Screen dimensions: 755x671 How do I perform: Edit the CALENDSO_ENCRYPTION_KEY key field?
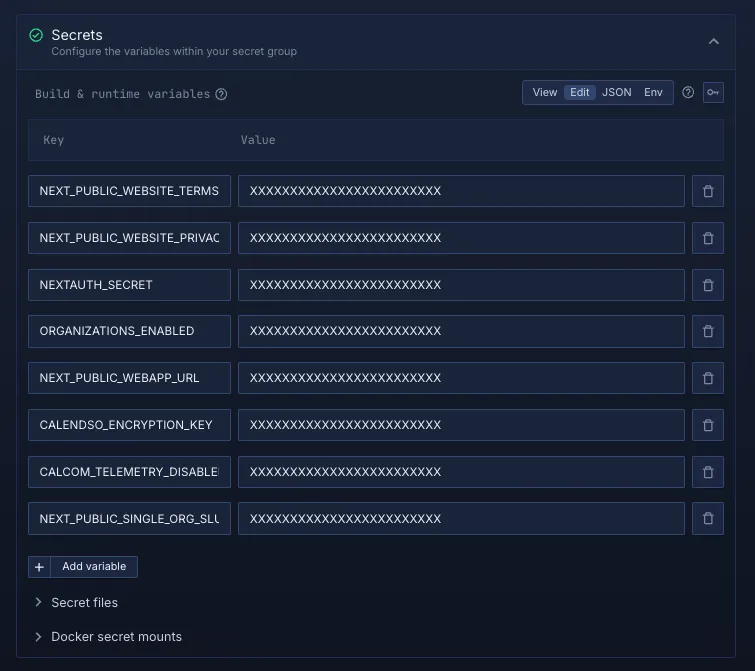[130, 425]
